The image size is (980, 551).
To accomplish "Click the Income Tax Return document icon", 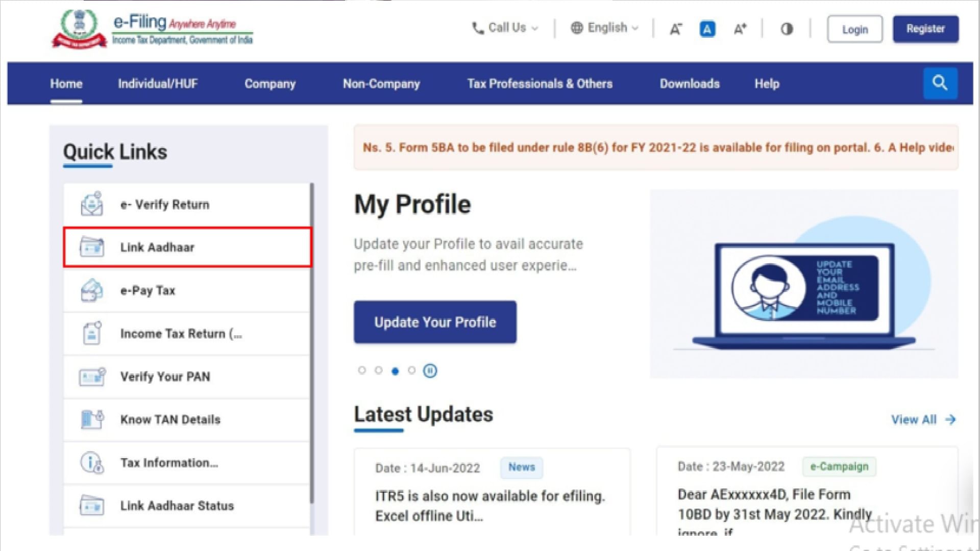I will coord(91,333).
